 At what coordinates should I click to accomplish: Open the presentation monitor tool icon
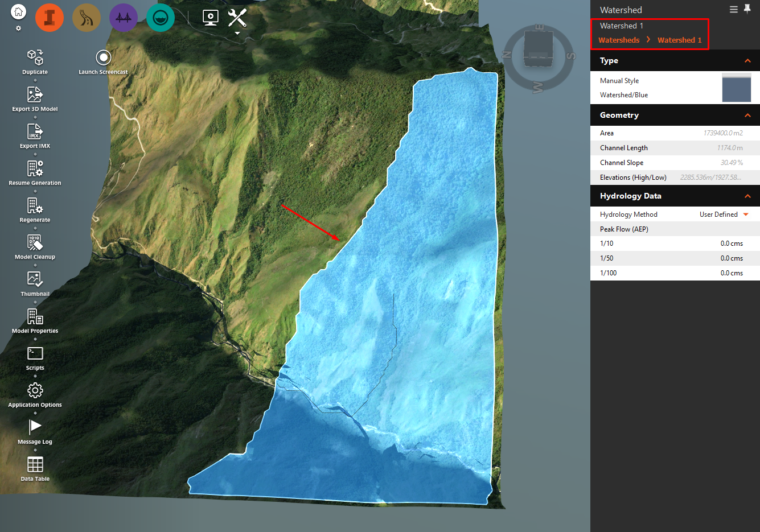(211, 18)
